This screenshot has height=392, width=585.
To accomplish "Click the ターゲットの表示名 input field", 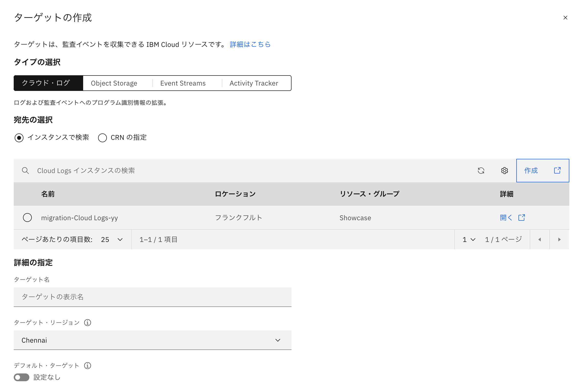I will pyautogui.click(x=153, y=297).
